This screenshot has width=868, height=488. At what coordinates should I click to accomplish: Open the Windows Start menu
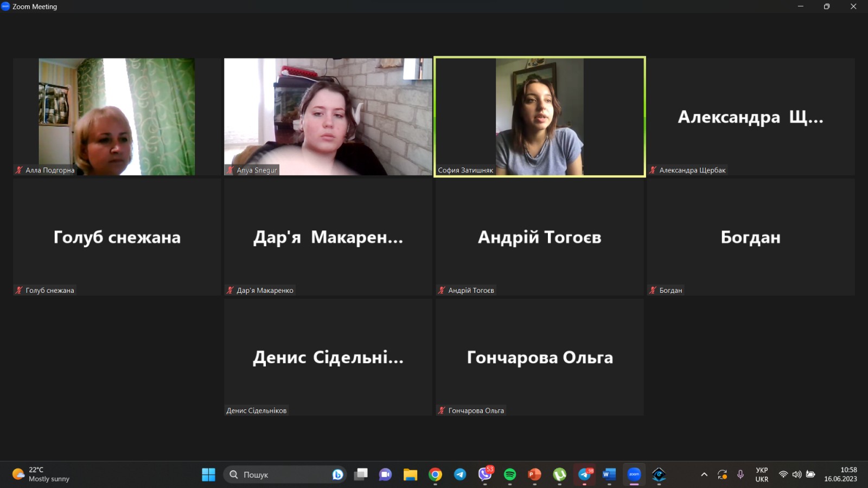pos(208,474)
